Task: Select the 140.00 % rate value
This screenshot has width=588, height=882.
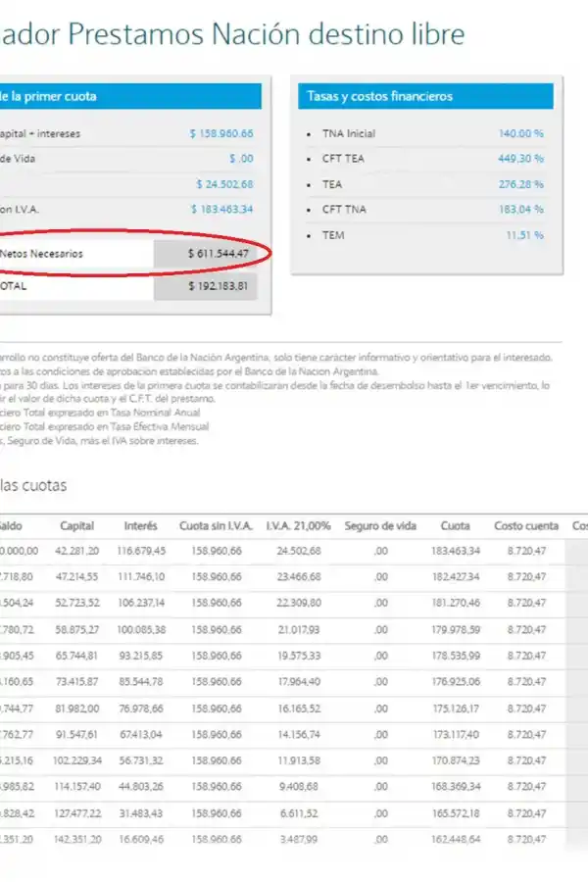Action: (x=521, y=133)
